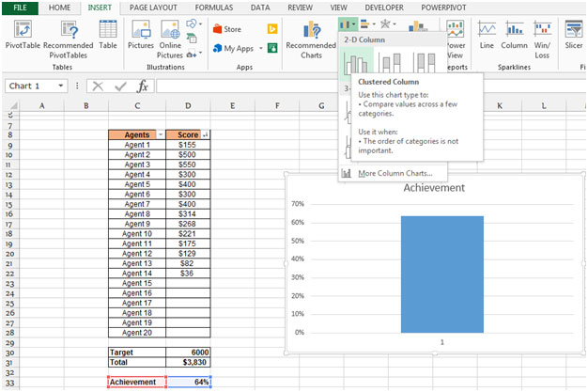Open the Screenshot dropdown
Viewport: 588px width, 392px height.
193,54
